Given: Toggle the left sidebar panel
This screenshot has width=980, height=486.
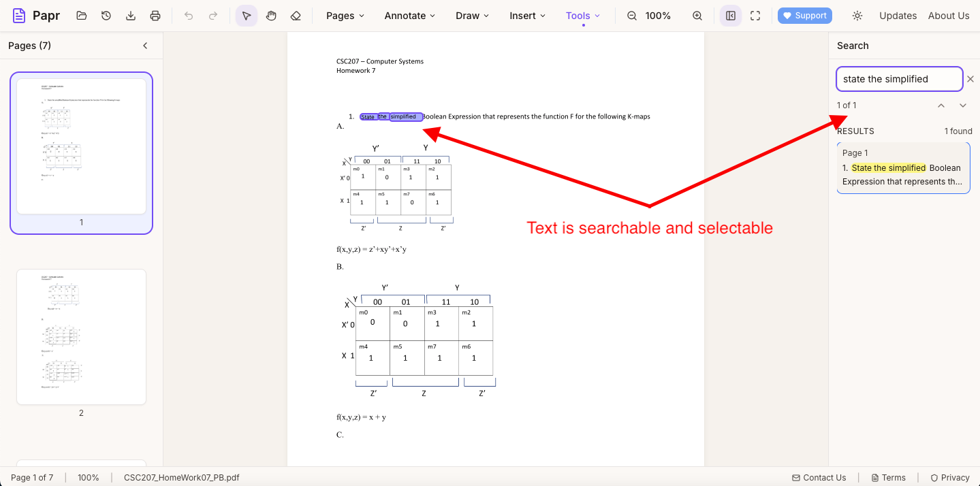Looking at the screenshot, I should point(730,15).
